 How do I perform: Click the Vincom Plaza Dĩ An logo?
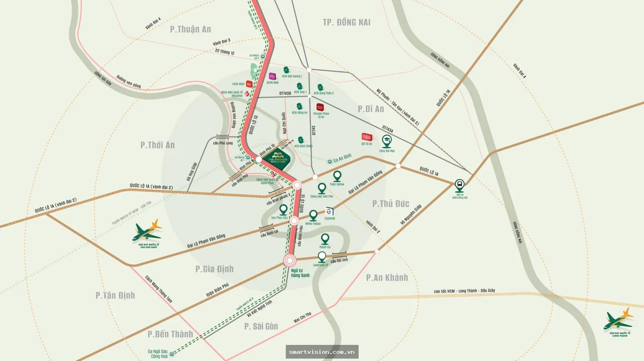click(320, 107)
